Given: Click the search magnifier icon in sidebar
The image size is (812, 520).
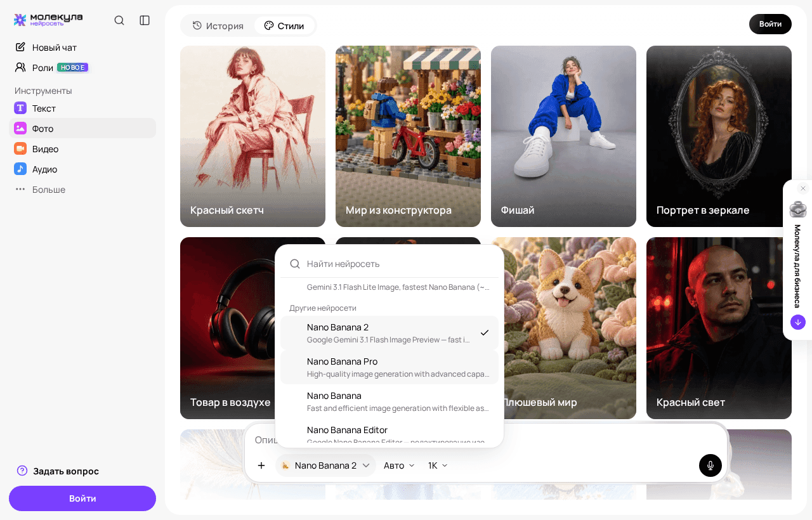Looking at the screenshot, I should (x=119, y=20).
